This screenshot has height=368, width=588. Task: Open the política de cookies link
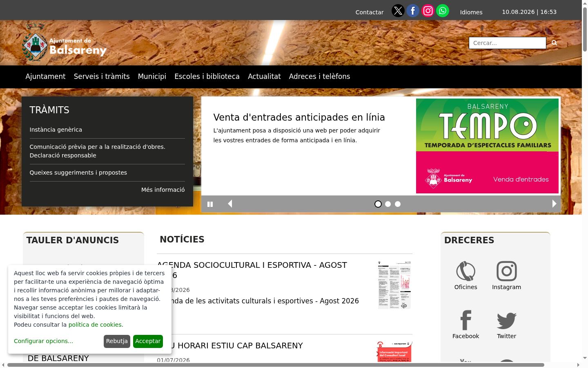[x=95, y=325]
